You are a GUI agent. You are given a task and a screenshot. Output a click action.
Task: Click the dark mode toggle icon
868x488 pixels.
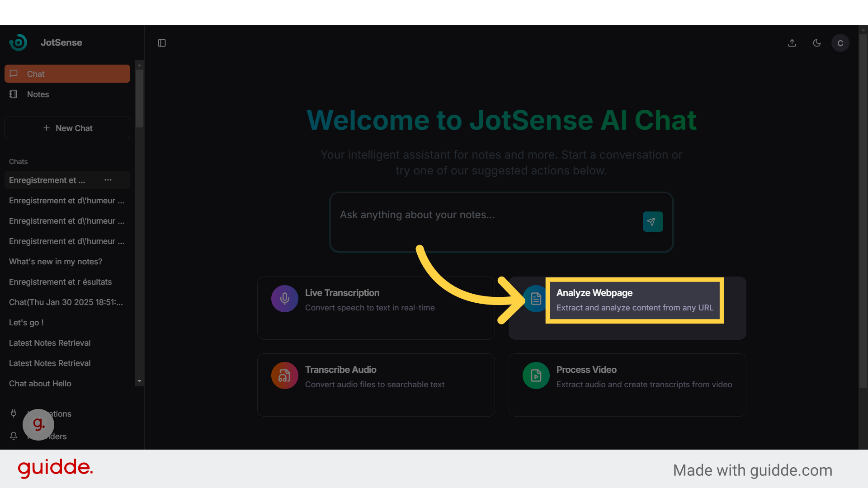pyautogui.click(x=817, y=43)
